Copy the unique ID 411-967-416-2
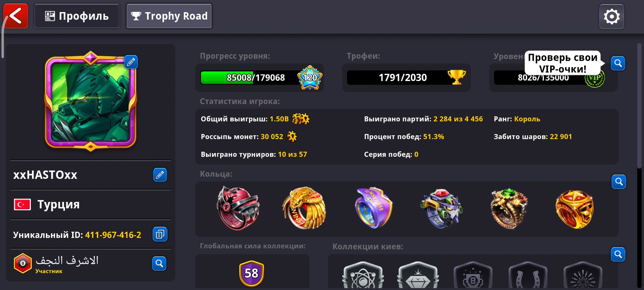Viewport: 644px width, 290px height. tap(160, 234)
